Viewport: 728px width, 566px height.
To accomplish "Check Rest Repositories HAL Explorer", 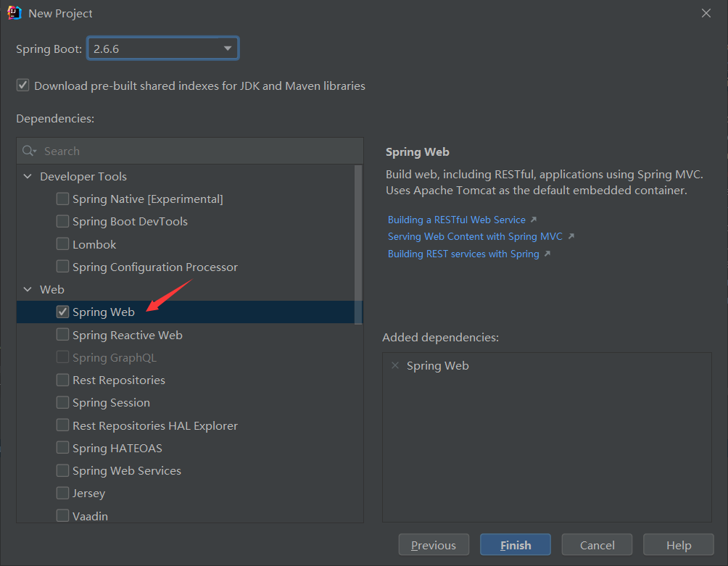I will [x=62, y=425].
